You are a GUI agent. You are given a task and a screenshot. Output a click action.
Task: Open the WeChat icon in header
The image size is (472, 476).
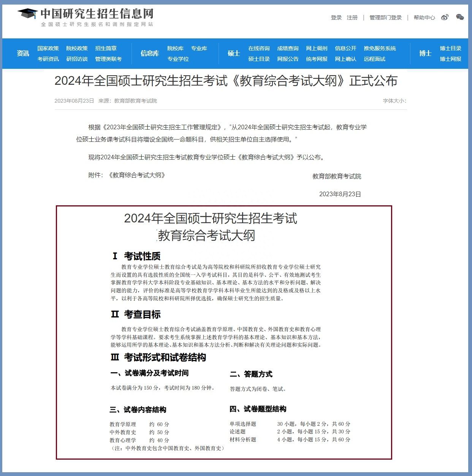[460, 17]
